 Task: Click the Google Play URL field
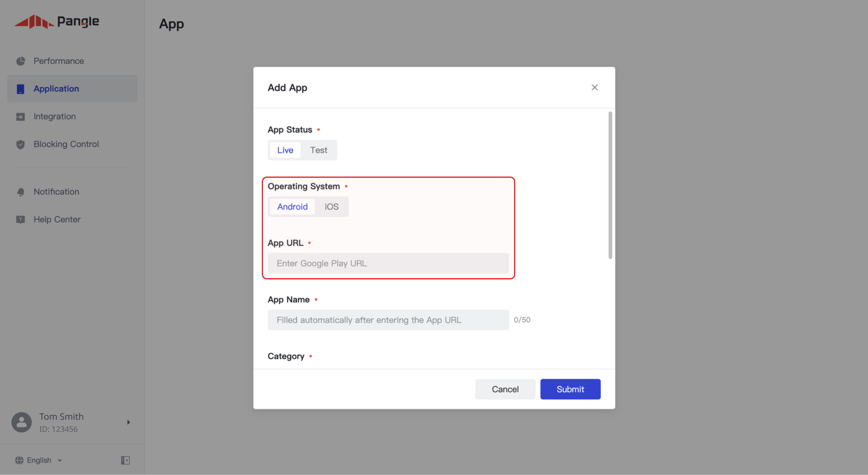coord(388,263)
